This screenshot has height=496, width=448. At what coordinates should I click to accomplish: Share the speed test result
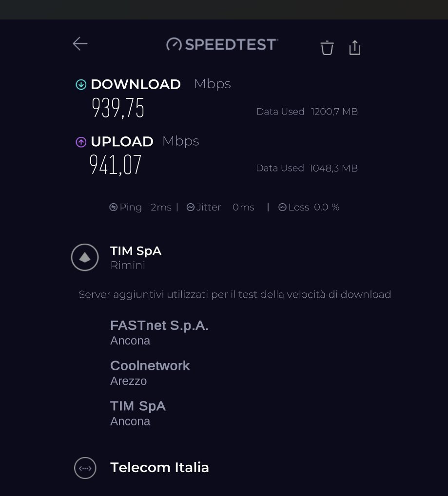click(x=355, y=48)
